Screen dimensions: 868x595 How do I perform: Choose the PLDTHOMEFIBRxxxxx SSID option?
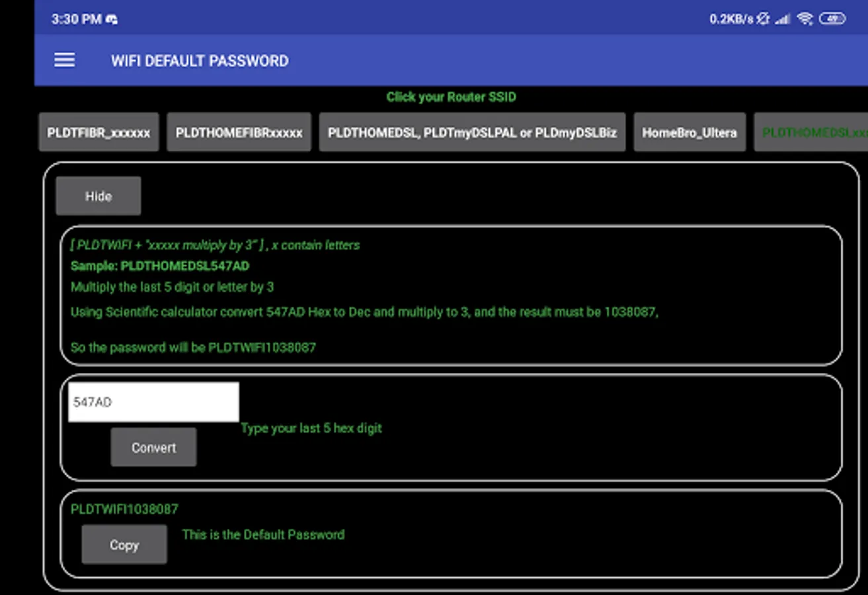click(239, 132)
